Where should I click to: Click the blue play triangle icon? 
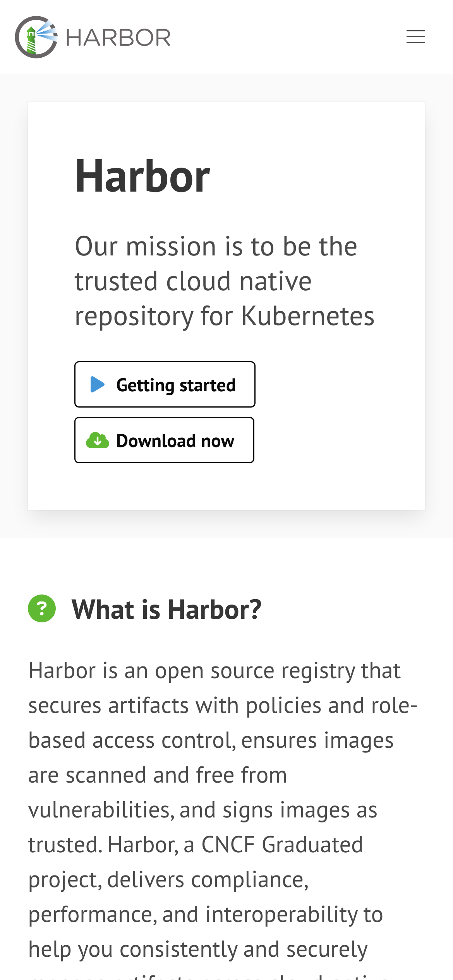97,384
